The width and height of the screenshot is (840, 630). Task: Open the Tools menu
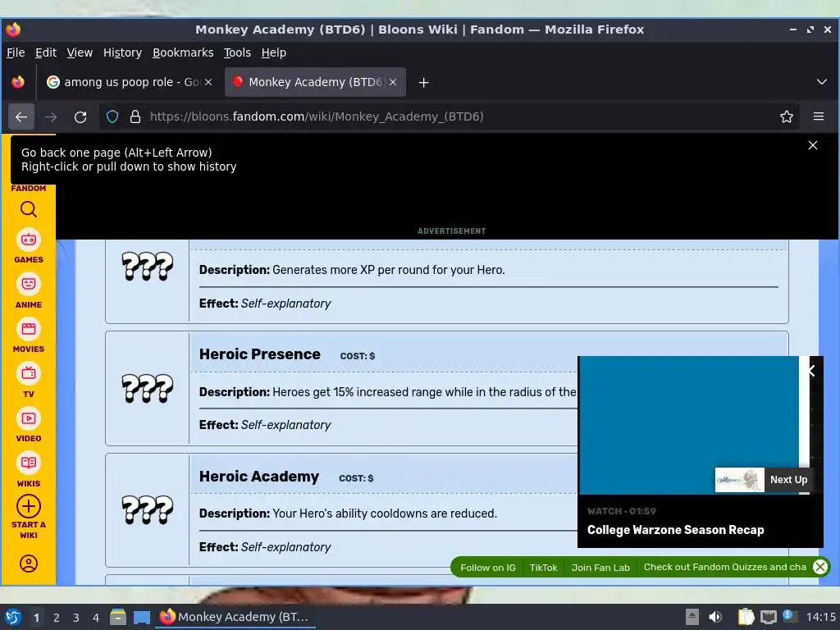point(237,52)
